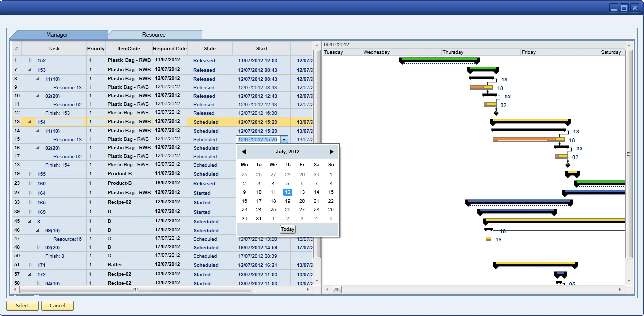Click the Cancel button
Image resolution: width=644 pixels, height=316 pixels.
tap(57, 306)
